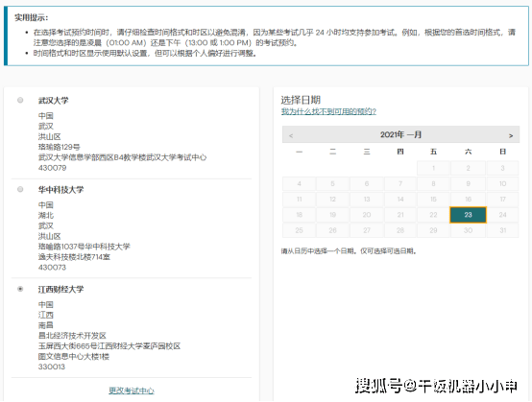Viewport: 532px width, 402px height.
Task: Click address line 昌北经济技术开发区
Action: tap(72, 336)
